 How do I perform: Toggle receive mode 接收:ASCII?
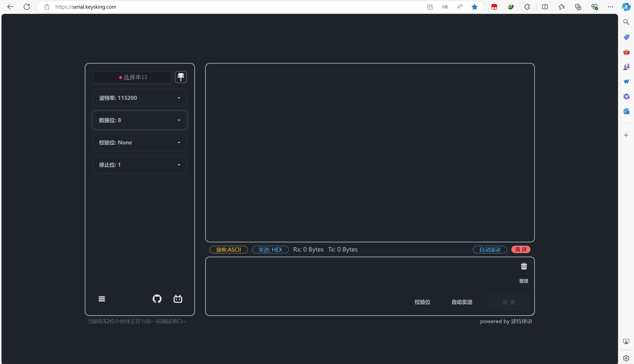pos(228,250)
